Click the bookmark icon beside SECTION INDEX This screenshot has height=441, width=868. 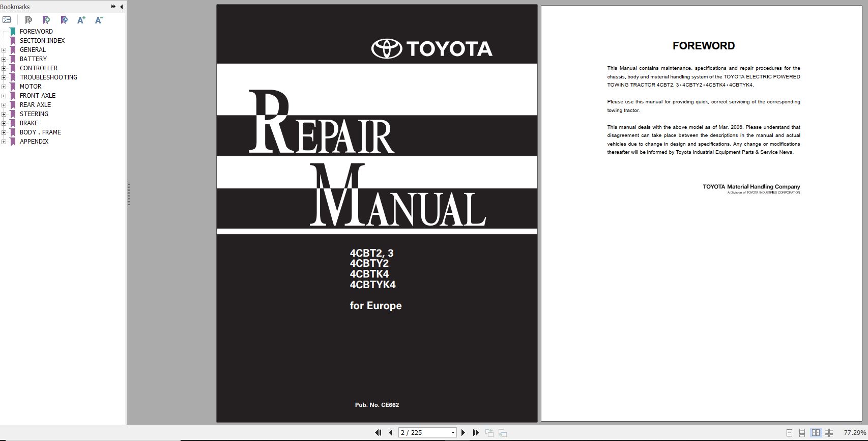13,41
